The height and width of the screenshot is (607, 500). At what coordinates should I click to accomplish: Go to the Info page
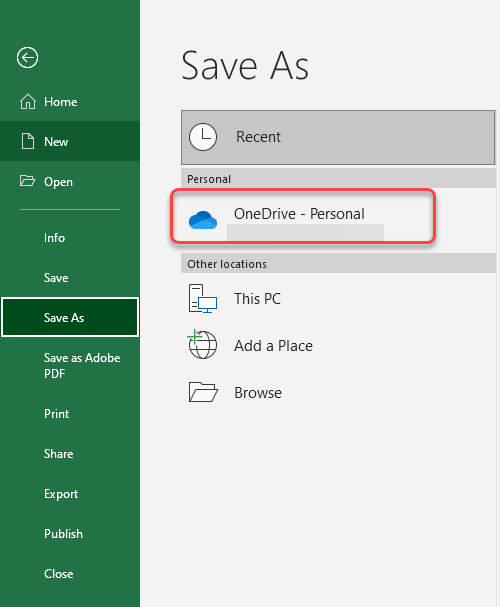pyautogui.click(x=70, y=238)
